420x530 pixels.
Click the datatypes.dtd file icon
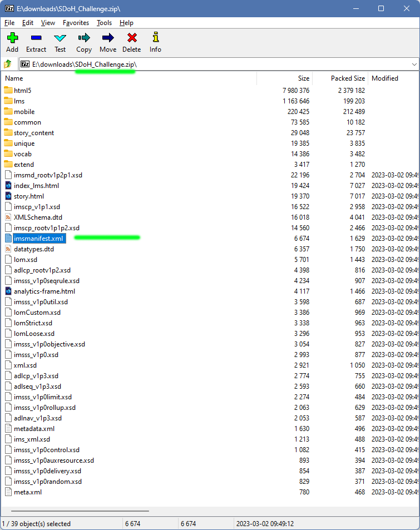[8, 249]
